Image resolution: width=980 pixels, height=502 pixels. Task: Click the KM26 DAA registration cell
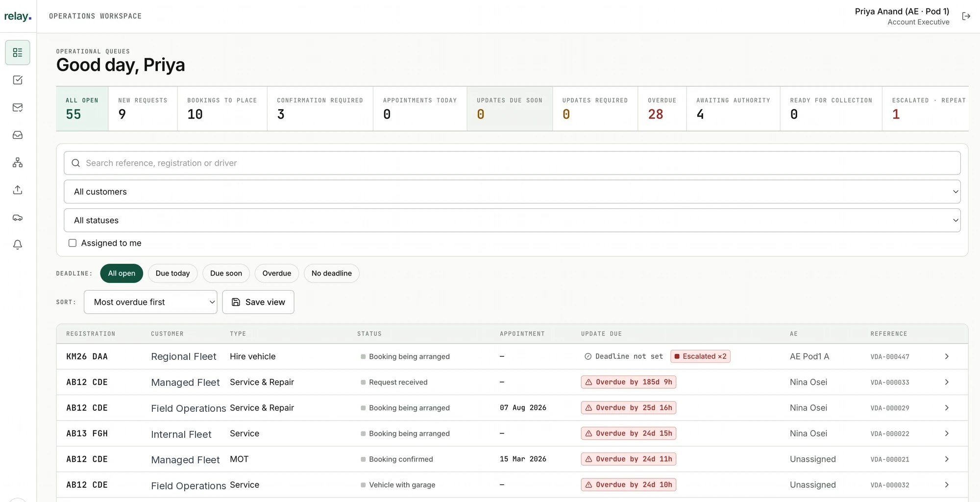pyautogui.click(x=87, y=356)
